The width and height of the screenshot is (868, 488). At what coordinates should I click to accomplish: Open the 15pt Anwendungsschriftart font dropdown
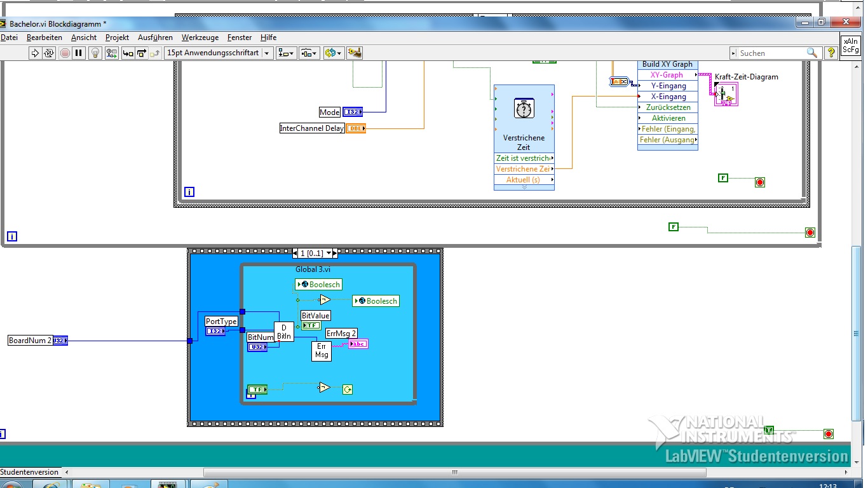[x=219, y=53]
